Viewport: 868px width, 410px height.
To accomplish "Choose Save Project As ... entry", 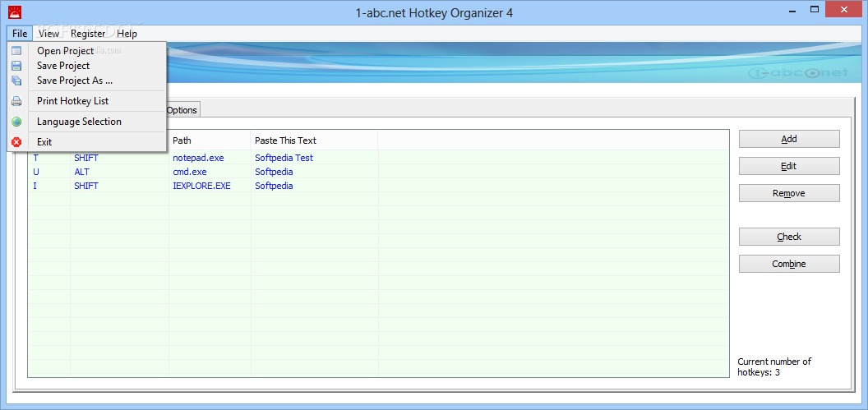I will 87,81.
